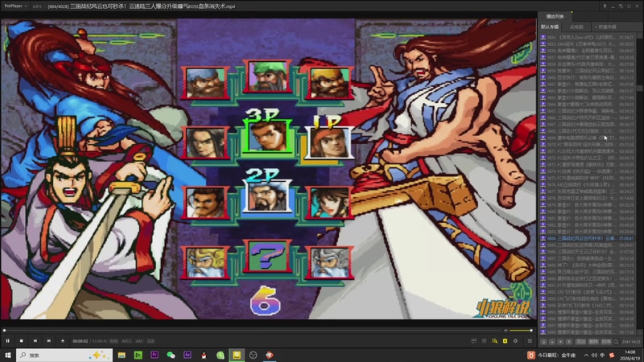The image size is (644, 362).
Task: Open After Effects from taskbar
Action: [188, 355]
